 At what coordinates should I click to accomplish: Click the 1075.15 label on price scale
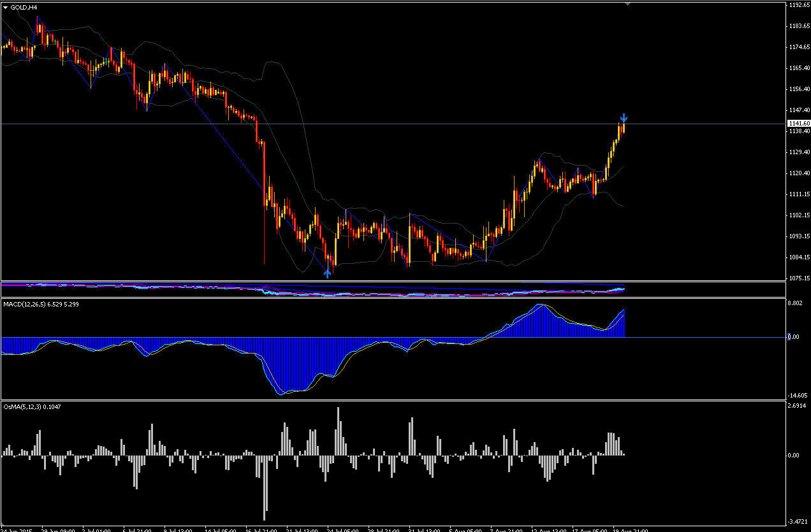pos(799,278)
